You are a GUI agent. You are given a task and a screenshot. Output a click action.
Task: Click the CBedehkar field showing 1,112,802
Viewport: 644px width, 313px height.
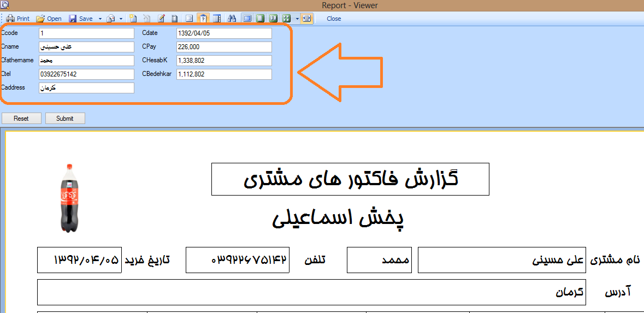point(224,74)
